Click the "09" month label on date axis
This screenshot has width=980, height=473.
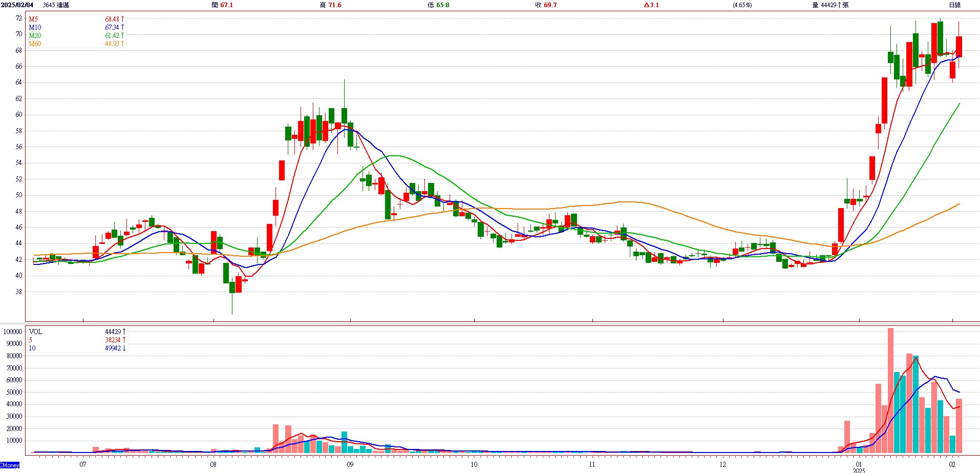point(350,465)
